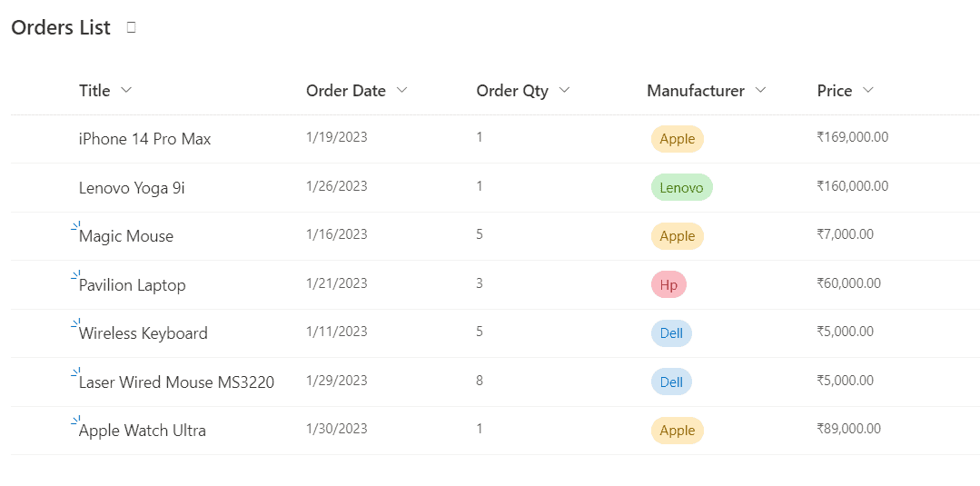This screenshot has width=980, height=486.
Task: Click the Title column header label
Action: [94, 91]
